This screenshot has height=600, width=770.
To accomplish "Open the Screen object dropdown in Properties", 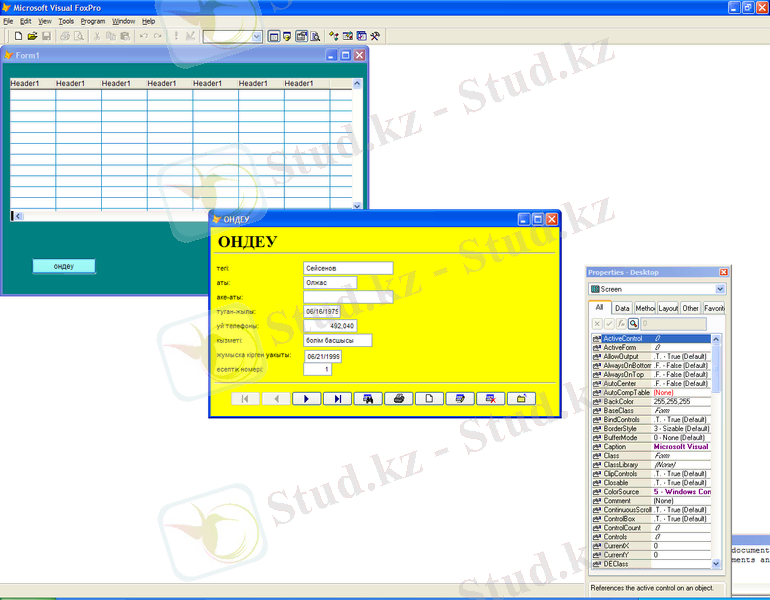I will coord(720,289).
